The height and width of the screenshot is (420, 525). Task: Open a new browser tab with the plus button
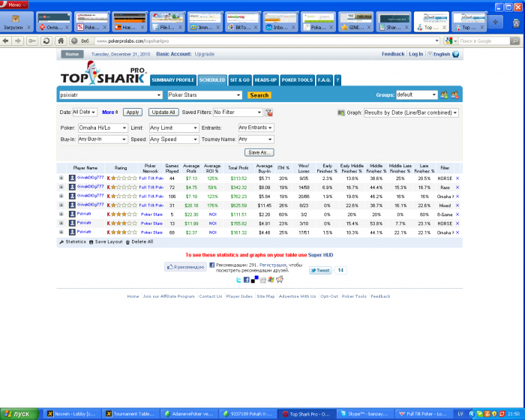(495, 22)
